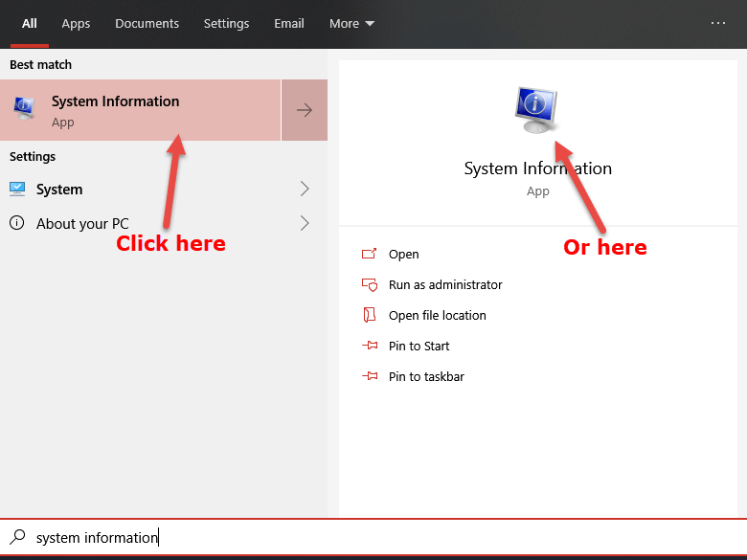Screen dimensions: 747x560
Task: Open the three-dot options menu
Action: (718, 23)
